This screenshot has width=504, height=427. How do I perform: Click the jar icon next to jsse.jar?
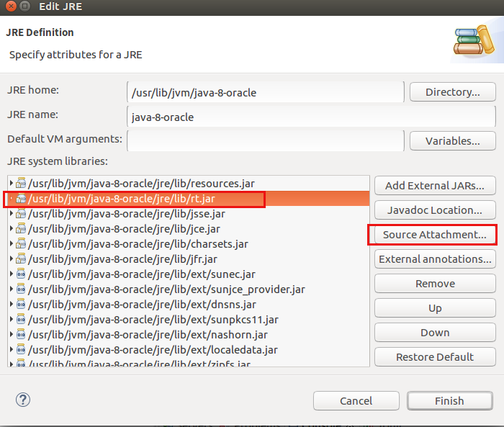[21, 213]
